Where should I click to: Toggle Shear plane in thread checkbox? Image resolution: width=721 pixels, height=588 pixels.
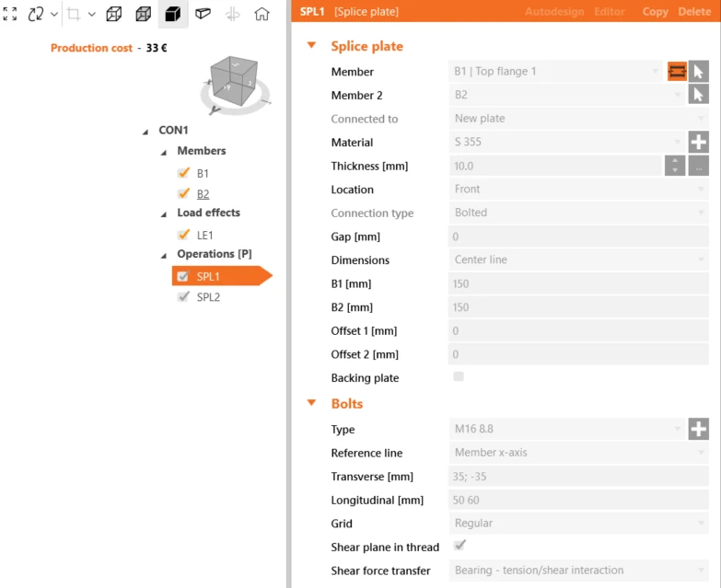point(459,546)
